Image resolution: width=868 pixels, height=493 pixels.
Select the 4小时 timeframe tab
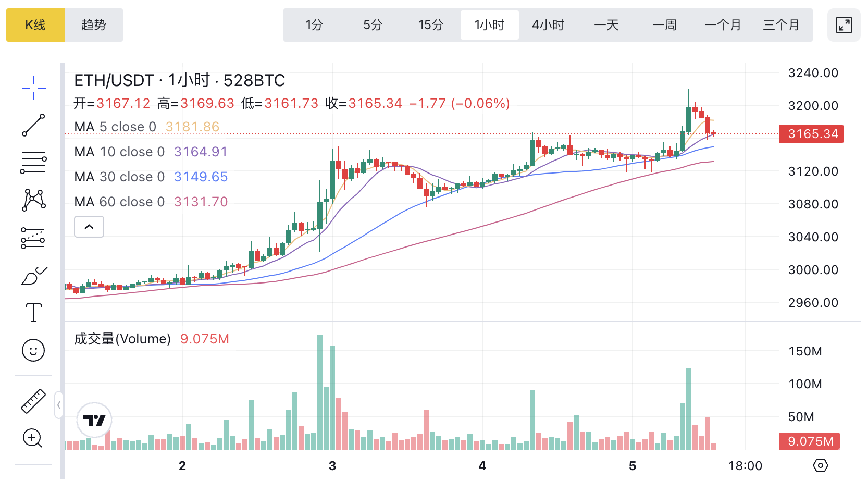tap(548, 25)
